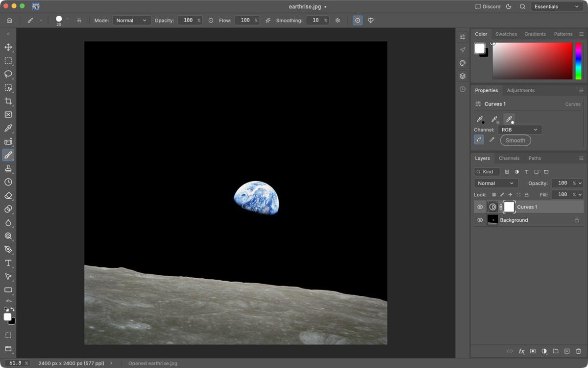Select the Lasso tool
Image resolution: width=588 pixels, height=368 pixels.
pos(8,74)
